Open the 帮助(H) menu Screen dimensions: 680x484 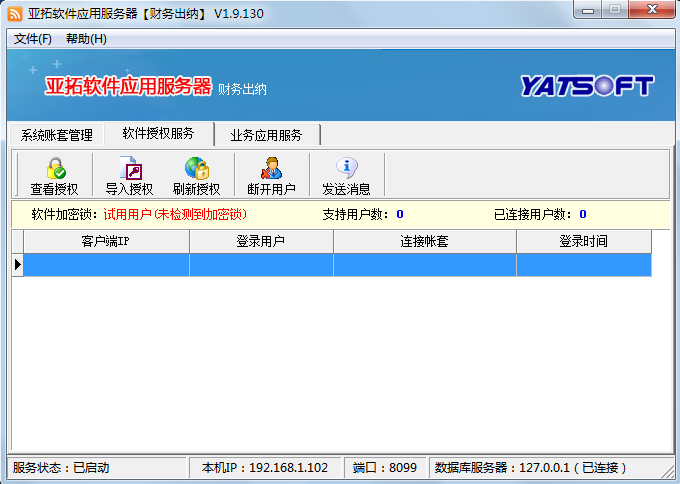point(86,39)
